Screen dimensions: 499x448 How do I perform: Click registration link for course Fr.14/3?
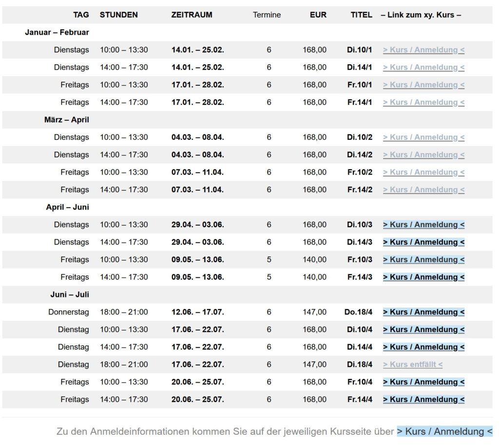pyautogui.click(x=423, y=277)
